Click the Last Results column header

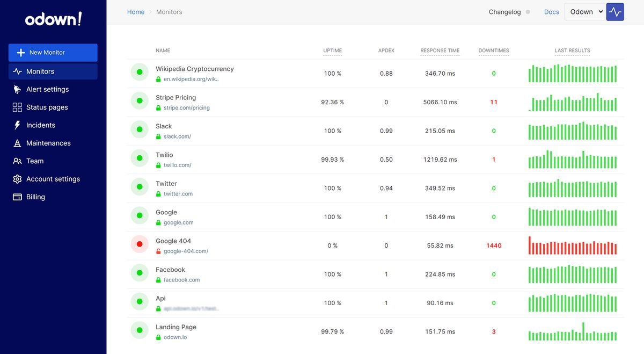click(x=572, y=50)
